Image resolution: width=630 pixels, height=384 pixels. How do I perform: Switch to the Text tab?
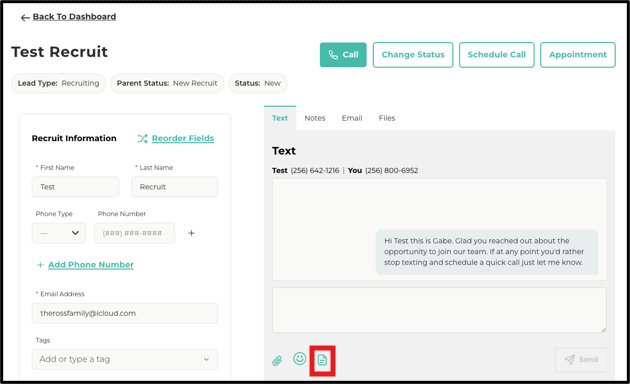pyautogui.click(x=280, y=118)
